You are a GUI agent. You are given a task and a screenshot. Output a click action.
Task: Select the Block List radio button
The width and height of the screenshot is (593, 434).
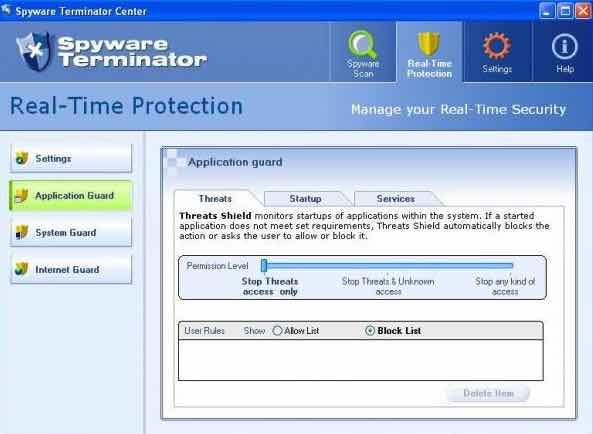pos(370,331)
